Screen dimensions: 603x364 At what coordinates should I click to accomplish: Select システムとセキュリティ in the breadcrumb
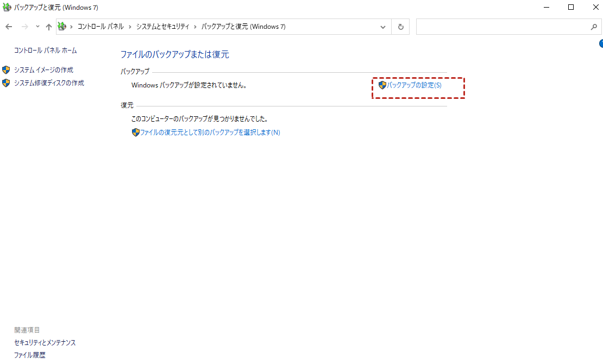[162, 27]
